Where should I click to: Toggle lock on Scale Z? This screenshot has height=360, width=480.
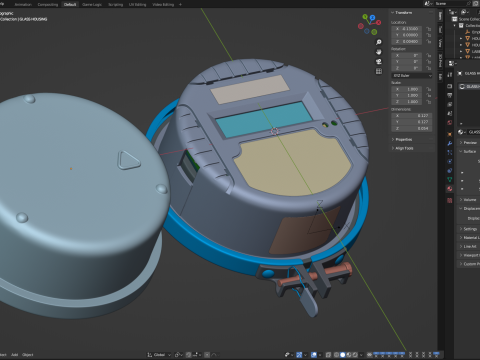[429, 101]
